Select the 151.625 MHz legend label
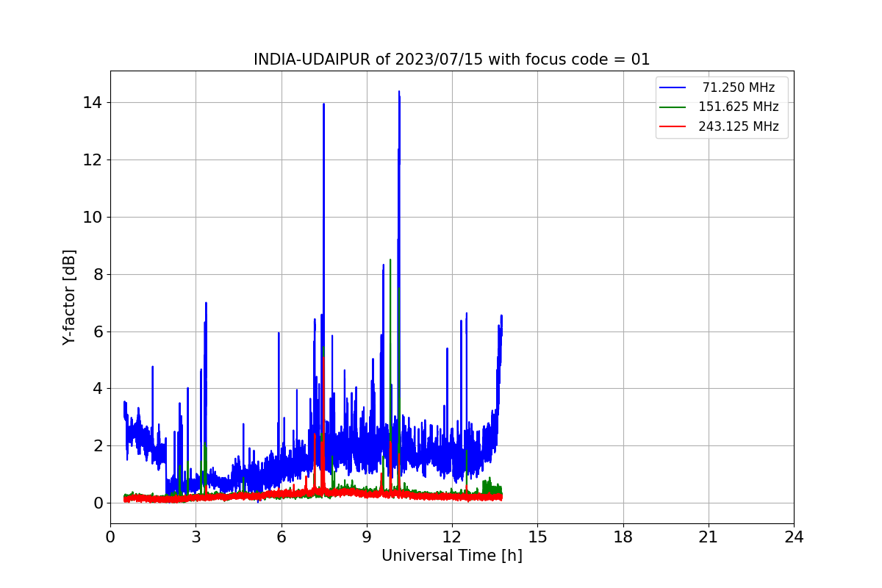The image size is (882, 588). [x=739, y=107]
